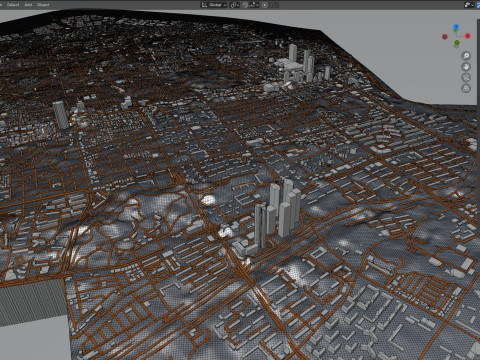
Task: Open the pivot point dropdown
Action: [234, 5]
